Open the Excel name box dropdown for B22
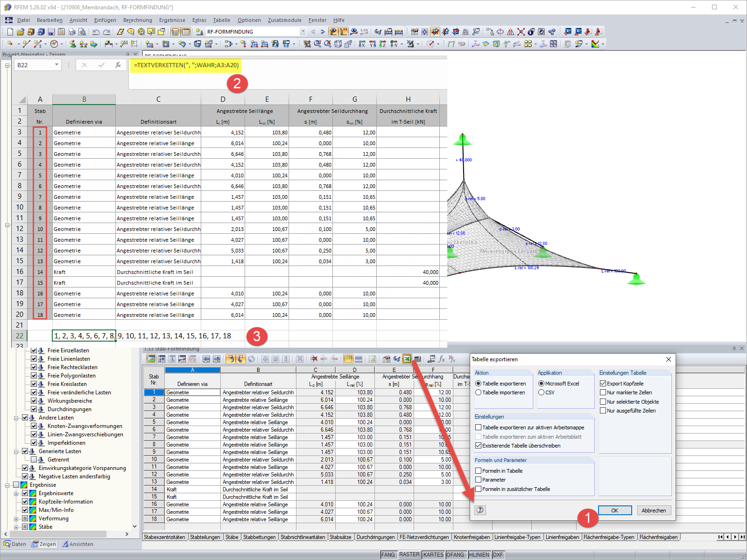747x560 pixels. (57, 65)
